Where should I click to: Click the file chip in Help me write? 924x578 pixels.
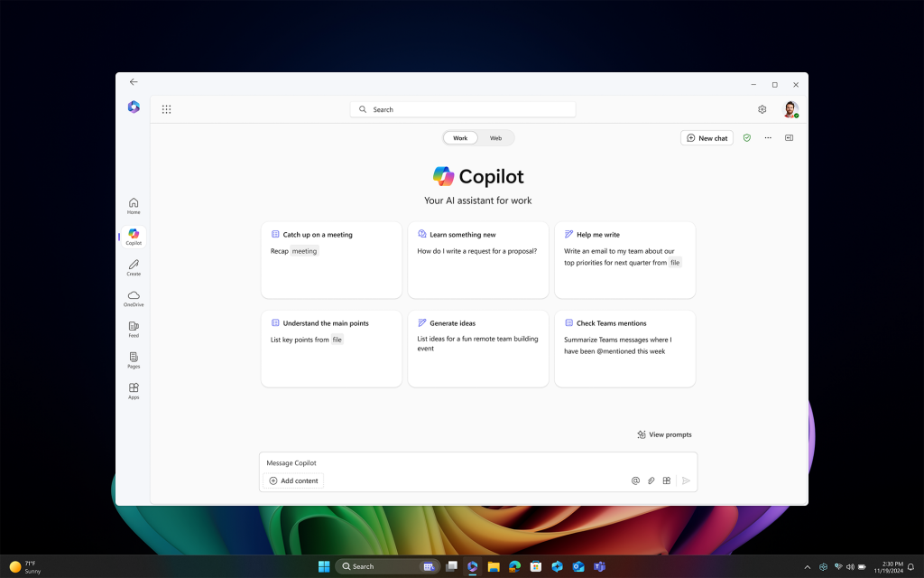675,263
